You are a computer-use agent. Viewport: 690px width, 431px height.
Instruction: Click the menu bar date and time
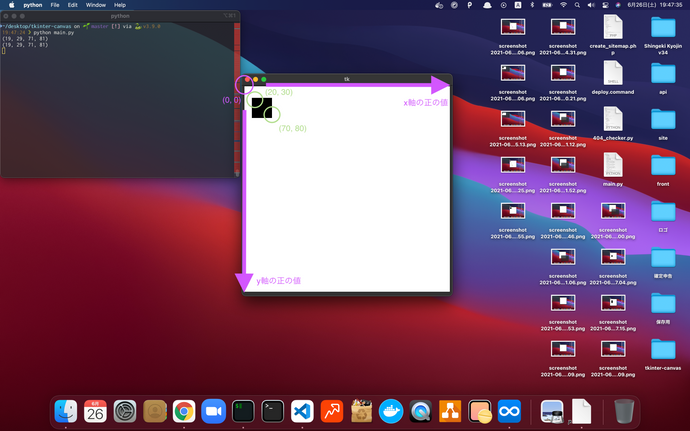[655, 5]
